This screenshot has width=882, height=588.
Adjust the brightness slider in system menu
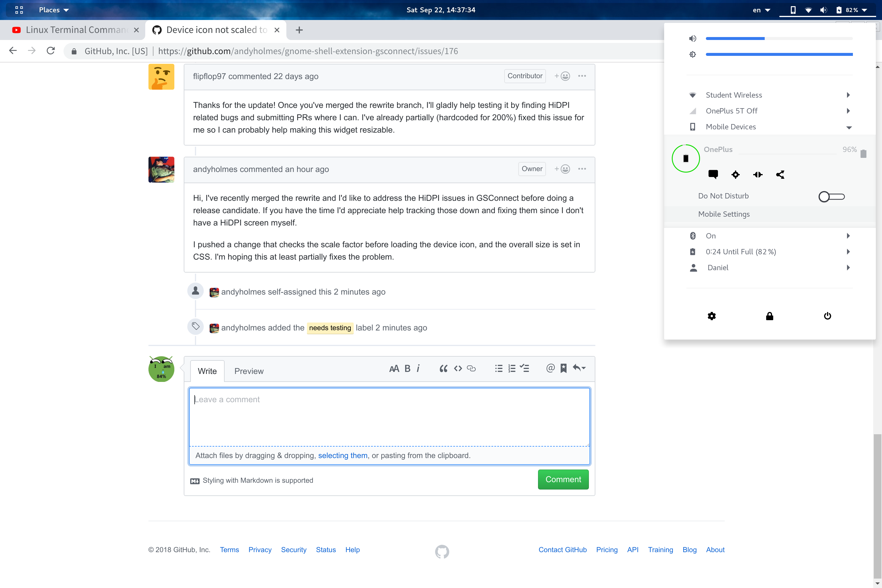pyautogui.click(x=779, y=55)
